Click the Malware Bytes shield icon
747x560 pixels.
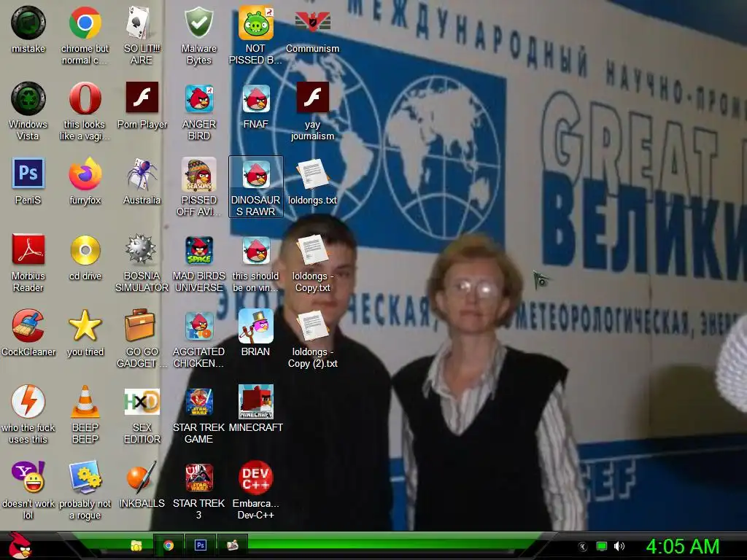198,23
